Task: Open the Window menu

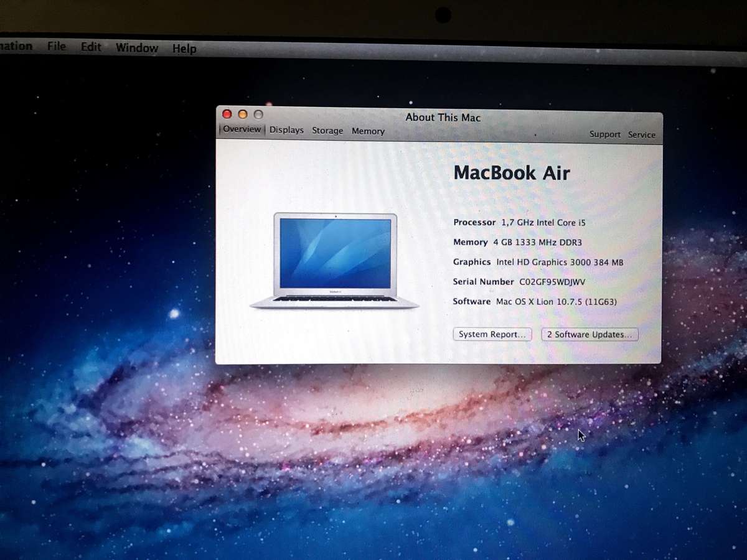Action: [x=136, y=48]
